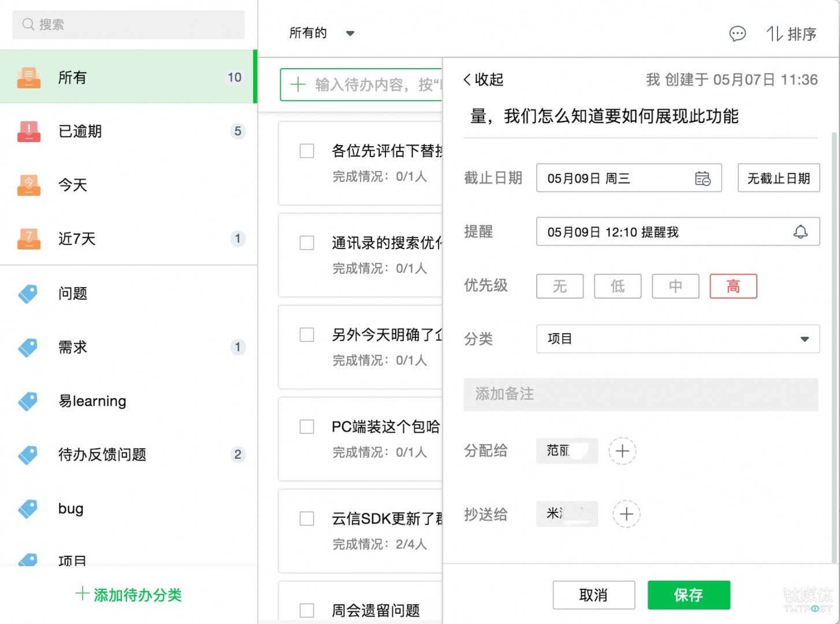840x624 pixels.
Task: Open the 截止日期 05月09日 date field
Action: (629, 178)
